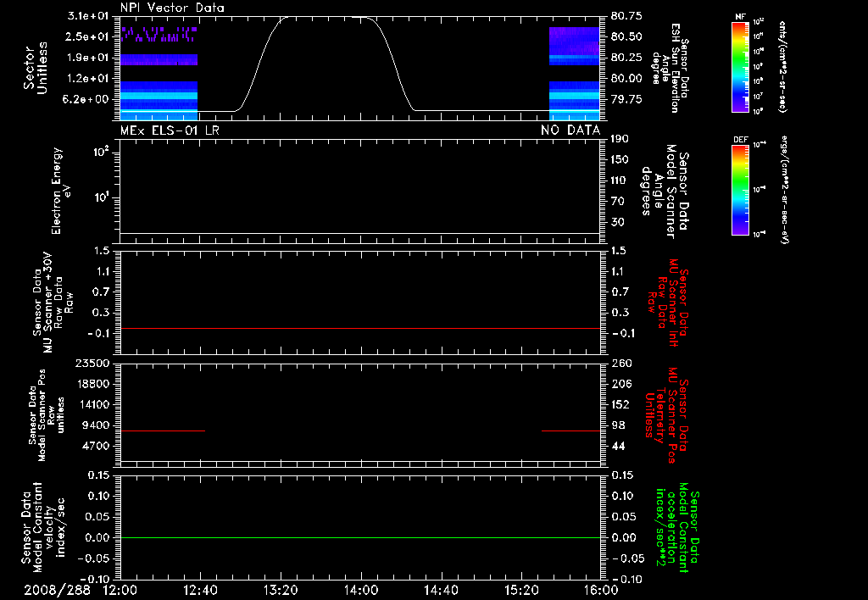Click the 80.00 sun elevation tick value
The width and height of the screenshot is (868, 600).
626,79
